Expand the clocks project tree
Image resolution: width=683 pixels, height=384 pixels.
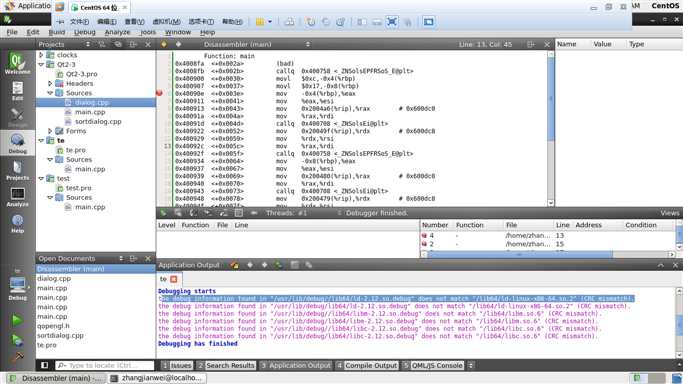tap(41, 55)
